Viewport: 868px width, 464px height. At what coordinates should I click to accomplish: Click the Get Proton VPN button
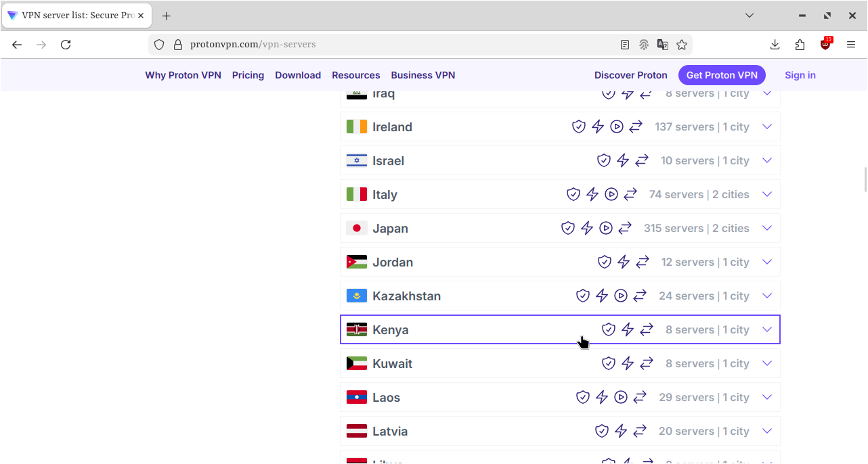(722, 75)
